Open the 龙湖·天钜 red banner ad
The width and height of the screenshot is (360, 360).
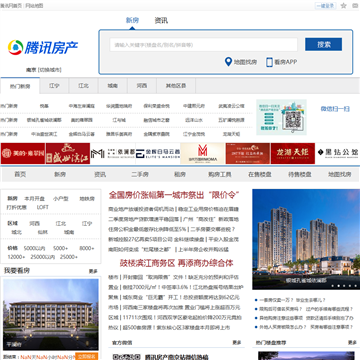click(x=293, y=153)
